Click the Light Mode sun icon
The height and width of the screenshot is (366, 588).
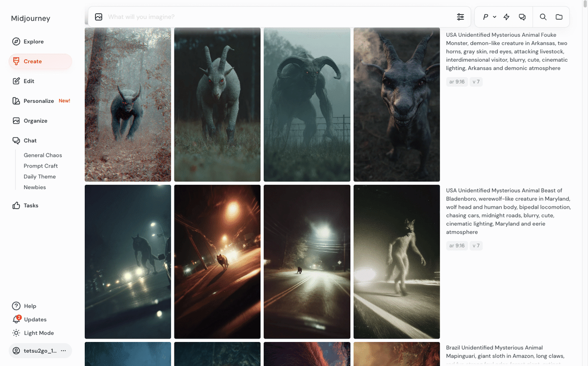point(16,333)
